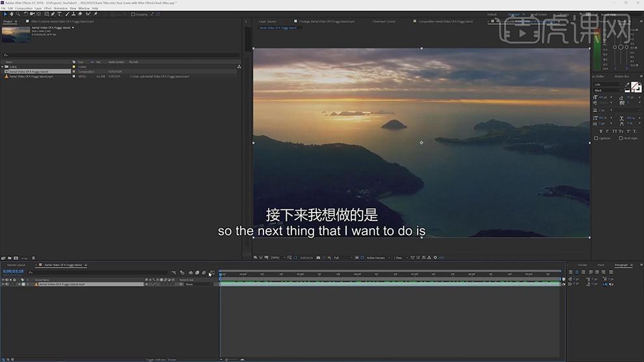
Task: Enable the Ligatures checkbox
Action: tap(596, 138)
